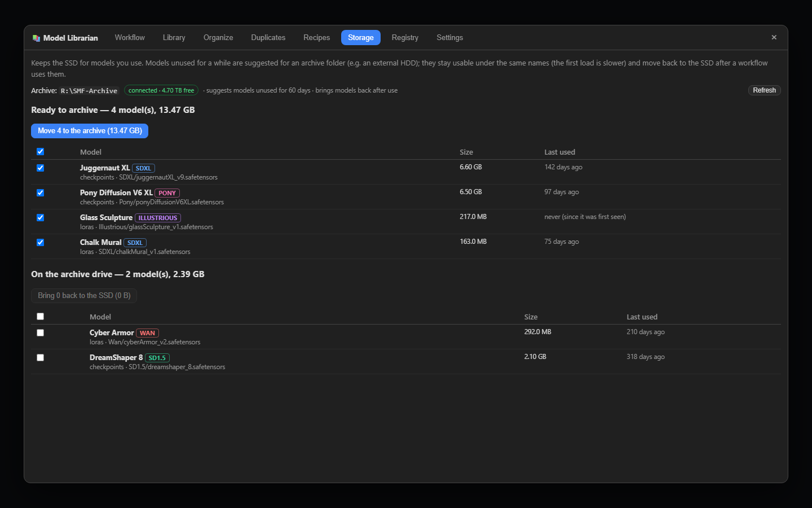This screenshot has height=508, width=812.
Task: Click the WAN tag badge
Action: 147,333
